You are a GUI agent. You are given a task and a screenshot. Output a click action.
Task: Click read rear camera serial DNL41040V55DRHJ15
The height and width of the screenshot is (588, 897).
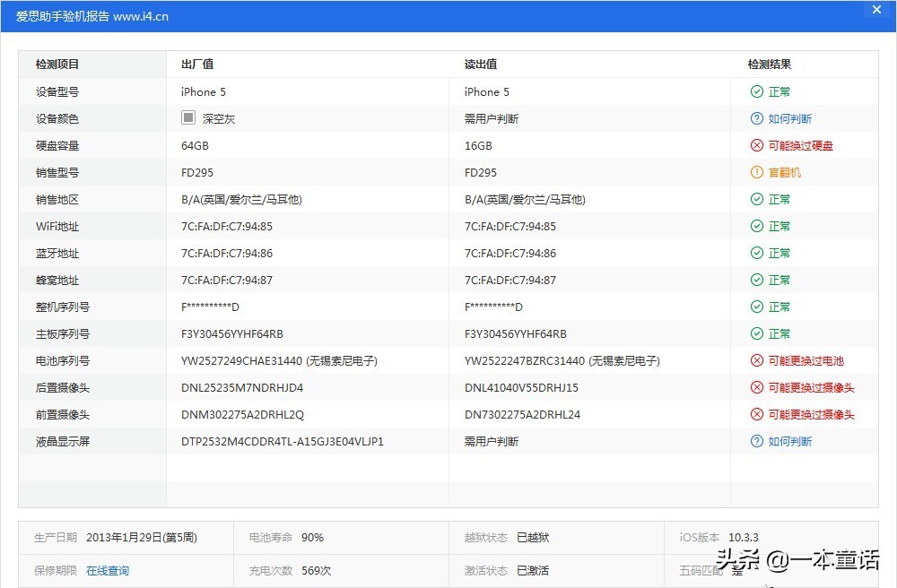click(x=521, y=387)
